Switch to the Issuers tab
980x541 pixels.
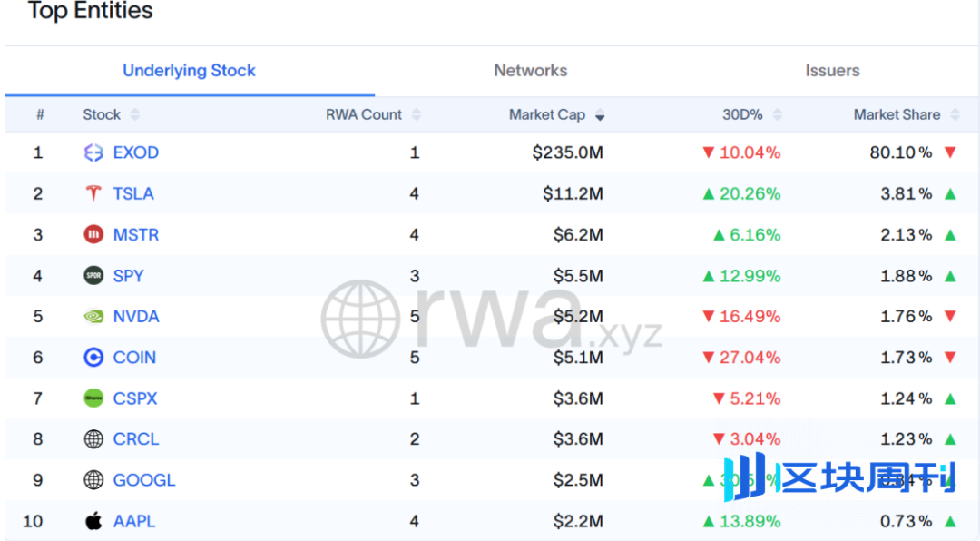(x=832, y=71)
